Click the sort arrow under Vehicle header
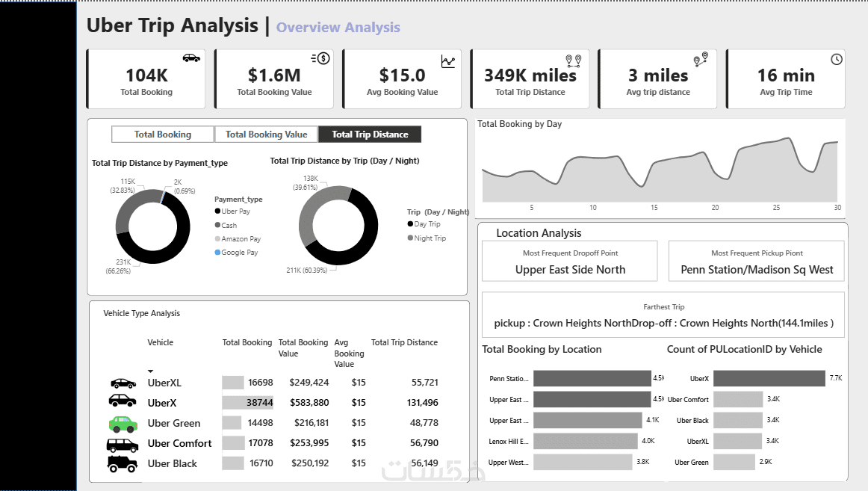Screen dimensions: 868x491 coord(151,371)
